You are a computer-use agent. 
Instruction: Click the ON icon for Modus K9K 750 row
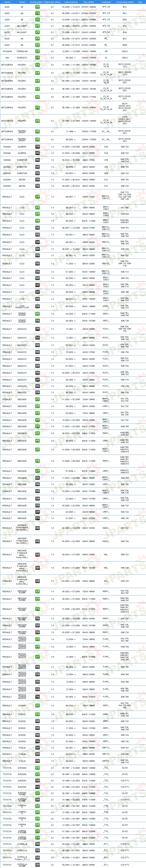[37, 667]
